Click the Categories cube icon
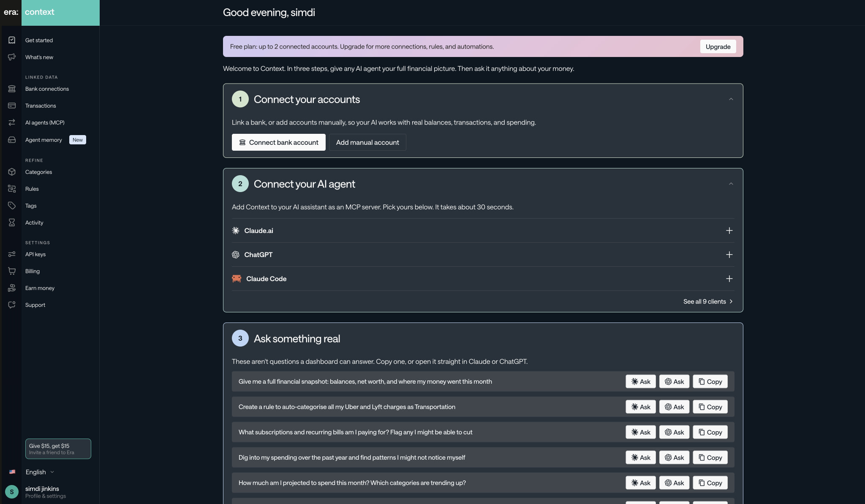 click(12, 172)
